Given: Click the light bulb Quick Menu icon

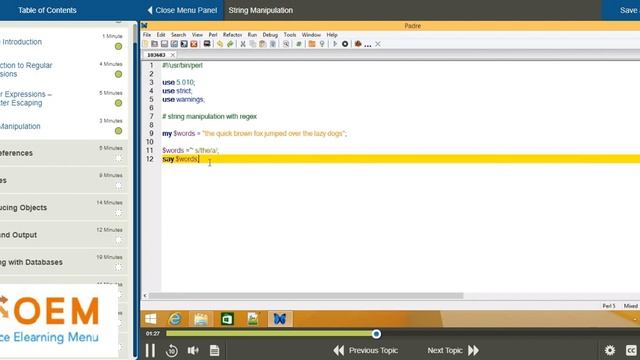Looking at the screenshot, I should tap(322, 44).
